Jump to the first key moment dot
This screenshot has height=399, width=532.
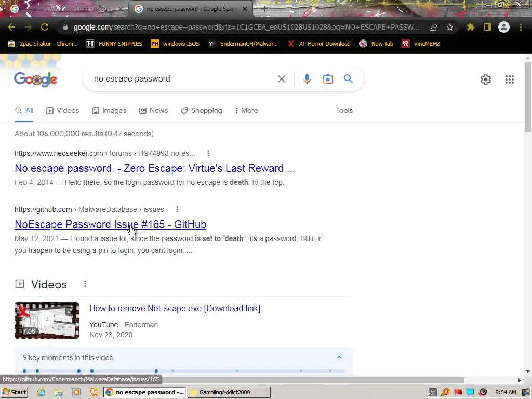(24, 371)
